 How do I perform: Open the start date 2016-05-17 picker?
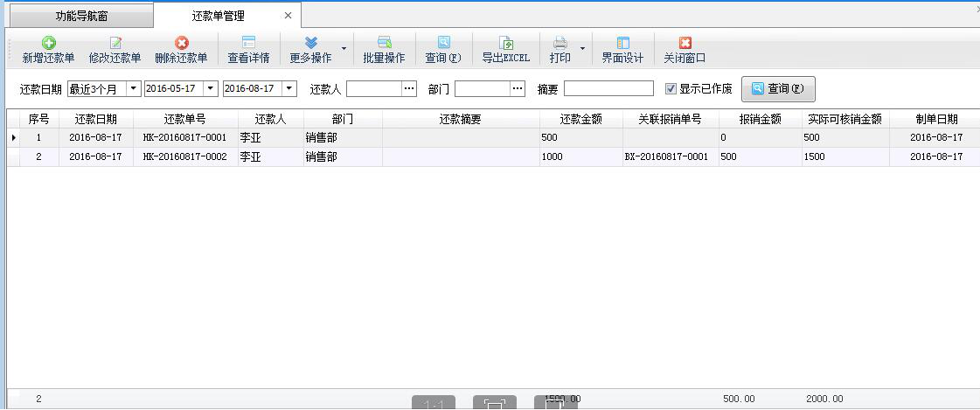pyautogui.click(x=210, y=88)
